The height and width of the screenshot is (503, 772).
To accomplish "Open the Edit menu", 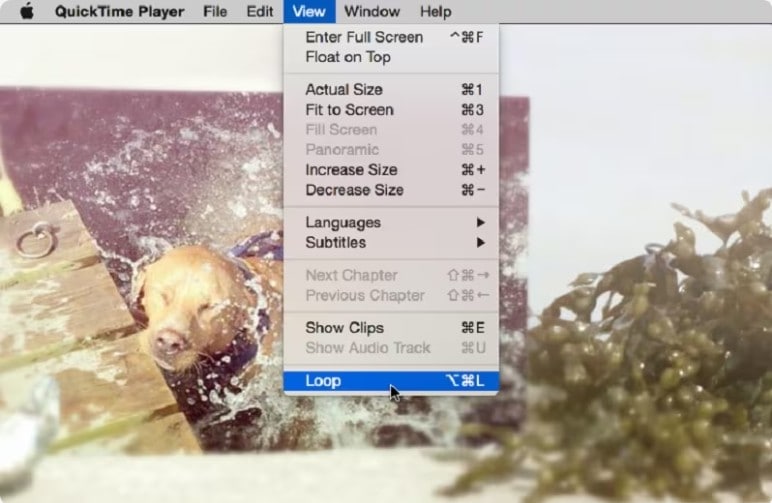I will pyautogui.click(x=259, y=11).
